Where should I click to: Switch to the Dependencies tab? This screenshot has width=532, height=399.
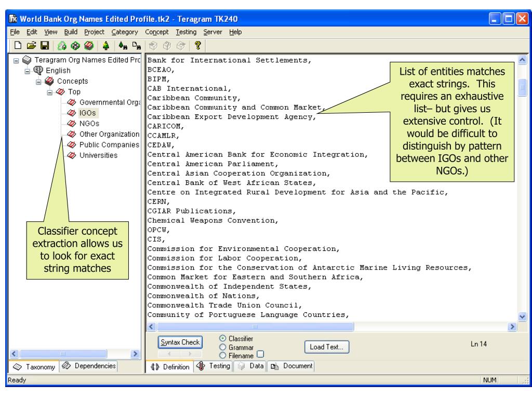coord(89,366)
